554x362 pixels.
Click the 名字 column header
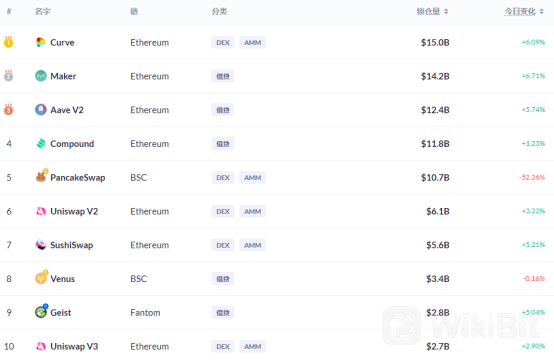[x=42, y=12]
